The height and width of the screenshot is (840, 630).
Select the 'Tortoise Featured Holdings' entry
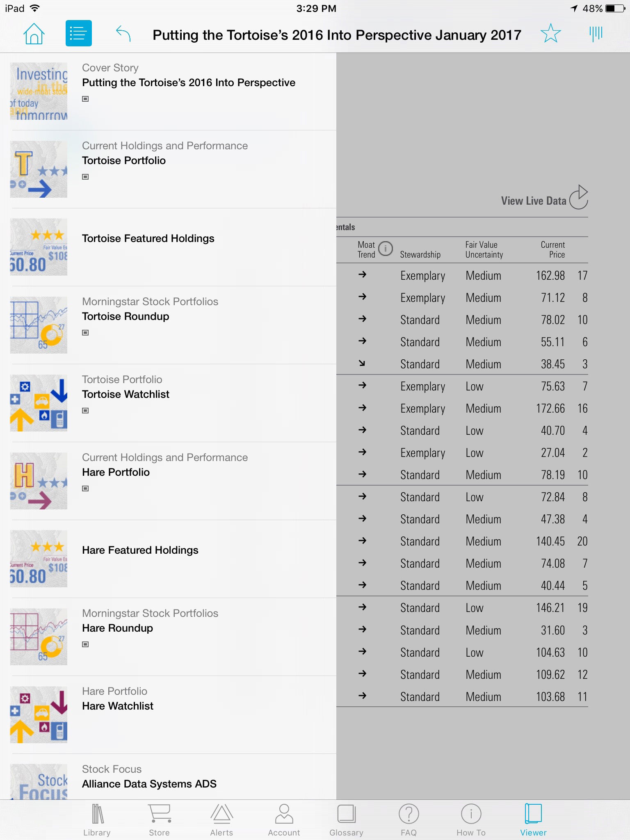click(x=148, y=238)
